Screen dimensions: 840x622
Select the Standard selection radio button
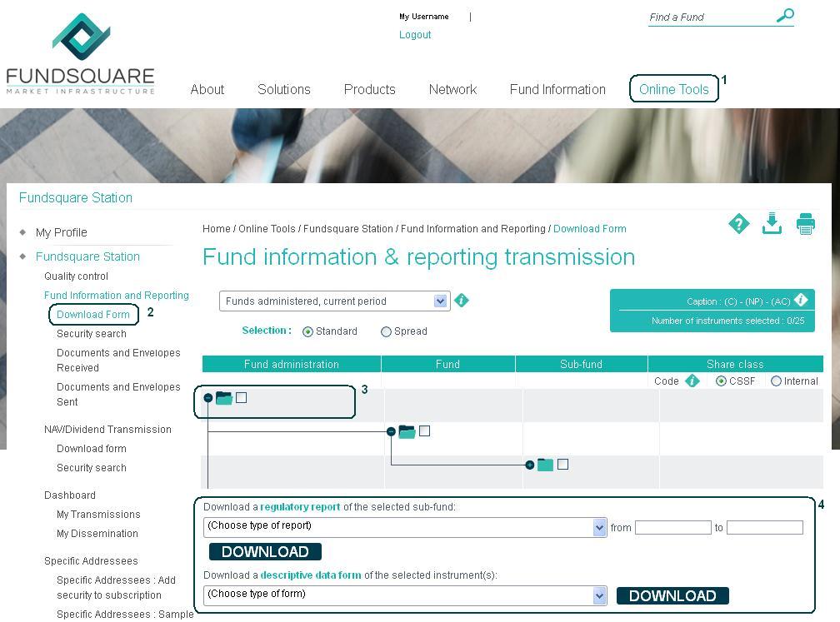(x=307, y=332)
